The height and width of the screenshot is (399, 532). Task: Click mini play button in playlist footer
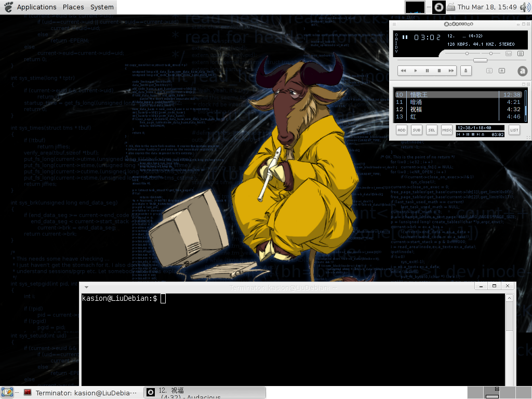click(x=463, y=135)
